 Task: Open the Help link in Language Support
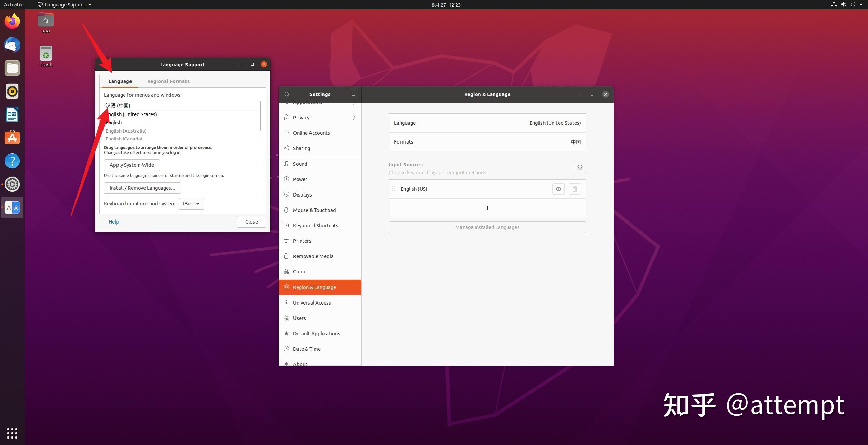pos(114,222)
